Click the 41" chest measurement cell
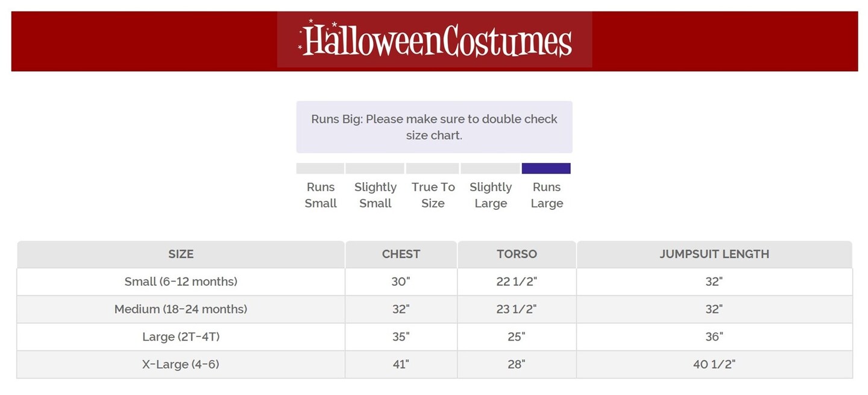The width and height of the screenshot is (868, 395). (x=401, y=364)
